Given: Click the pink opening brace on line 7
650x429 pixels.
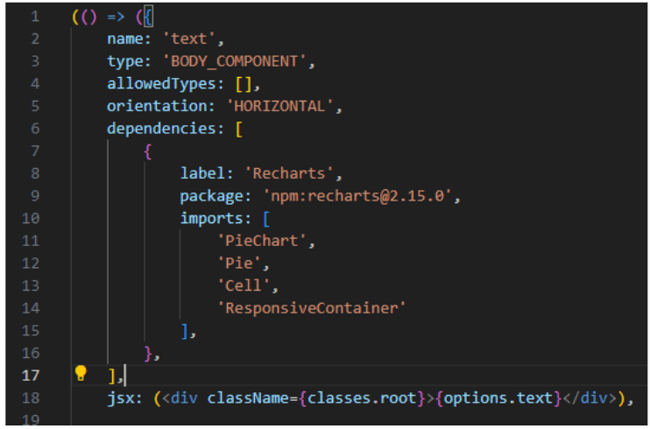Looking at the screenshot, I should (x=148, y=152).
